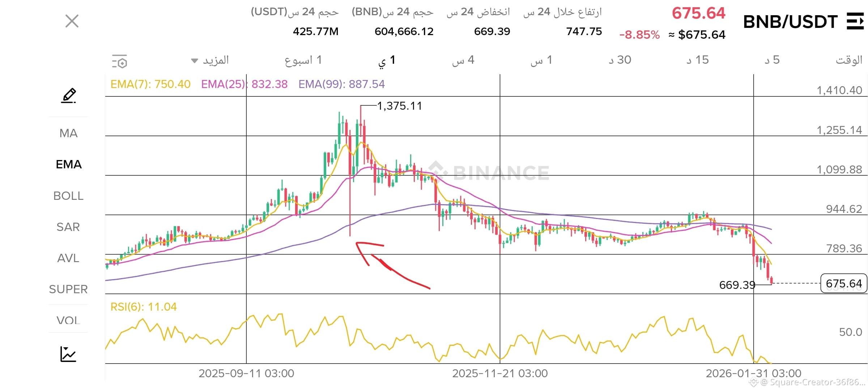
Task: Open the chart indicator settings icon
Action: coord(120,62)
